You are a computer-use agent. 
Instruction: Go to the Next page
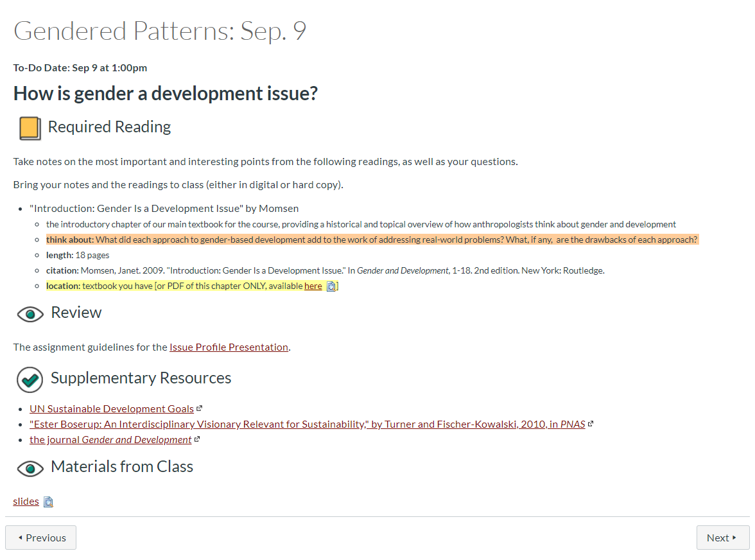pos(723,538)
